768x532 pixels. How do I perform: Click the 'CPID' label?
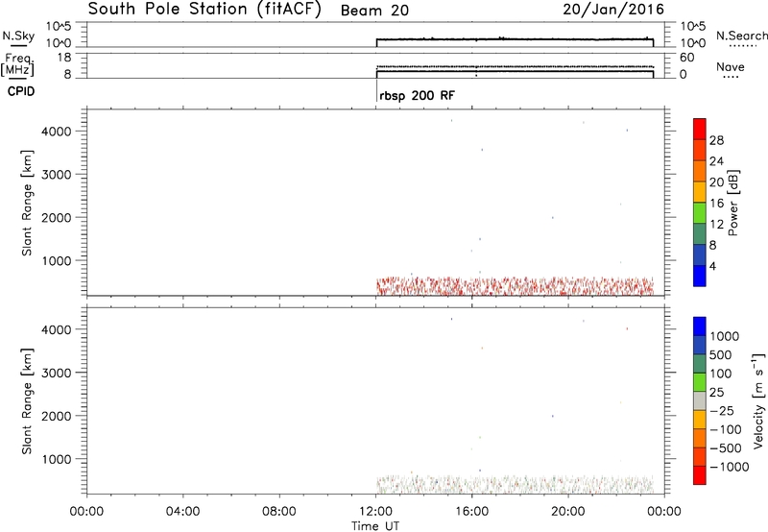click(x=21, y=91)
